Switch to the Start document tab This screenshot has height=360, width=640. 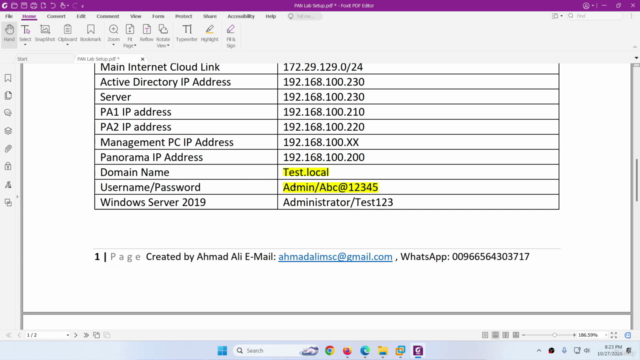pos(22,59)
